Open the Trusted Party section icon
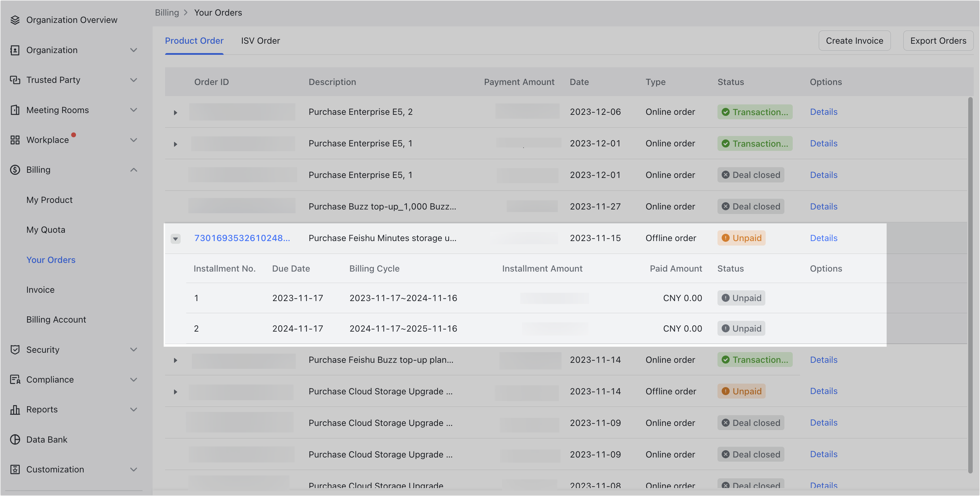980x496 pixels. point(15,79)
